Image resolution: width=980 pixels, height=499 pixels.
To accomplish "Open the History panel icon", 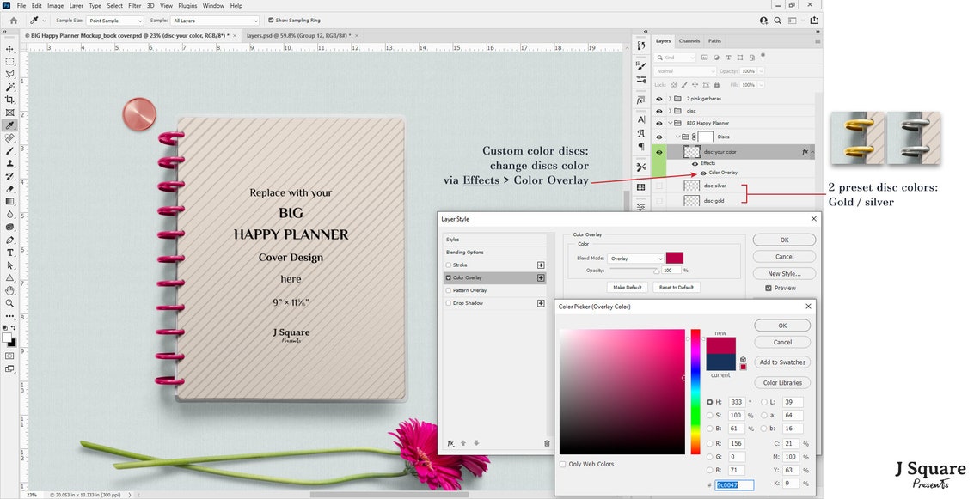I will pos(641,46).
